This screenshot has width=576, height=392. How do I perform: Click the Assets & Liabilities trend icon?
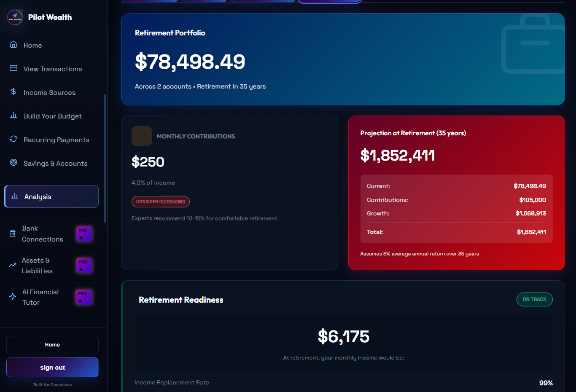pyautogui.click(x=13, y=265)
